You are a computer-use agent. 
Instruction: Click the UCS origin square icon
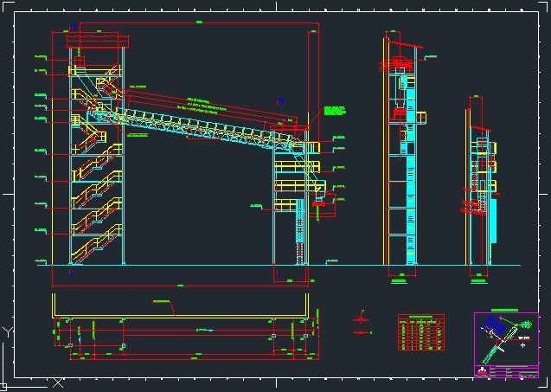tap(3, 387)
